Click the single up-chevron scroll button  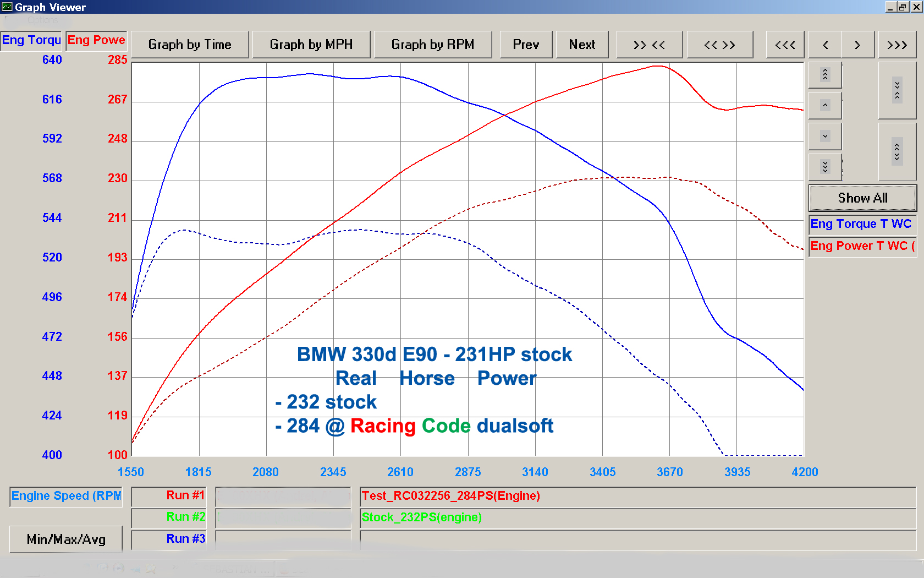(825, 105)
